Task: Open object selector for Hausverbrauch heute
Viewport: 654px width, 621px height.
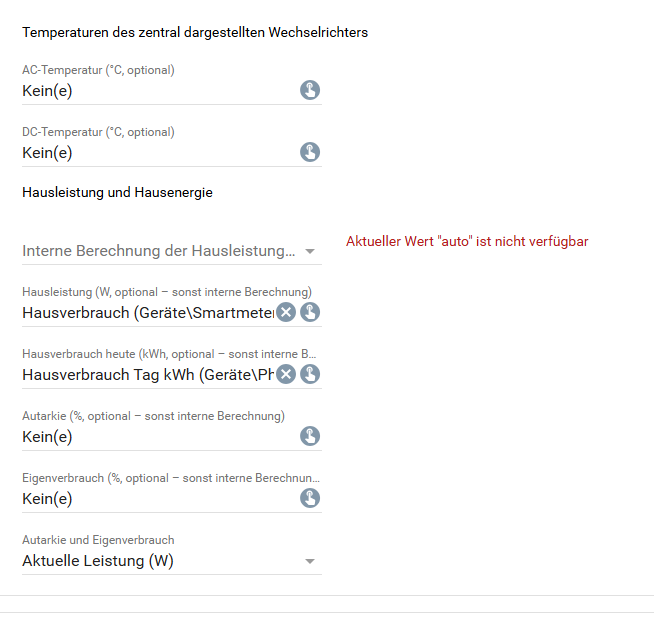Action: [x=310, y=374]
